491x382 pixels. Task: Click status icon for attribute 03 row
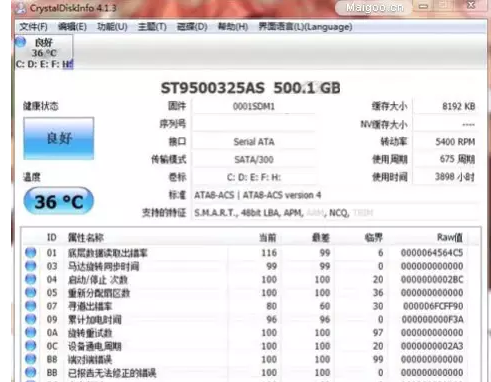[31, 266]
